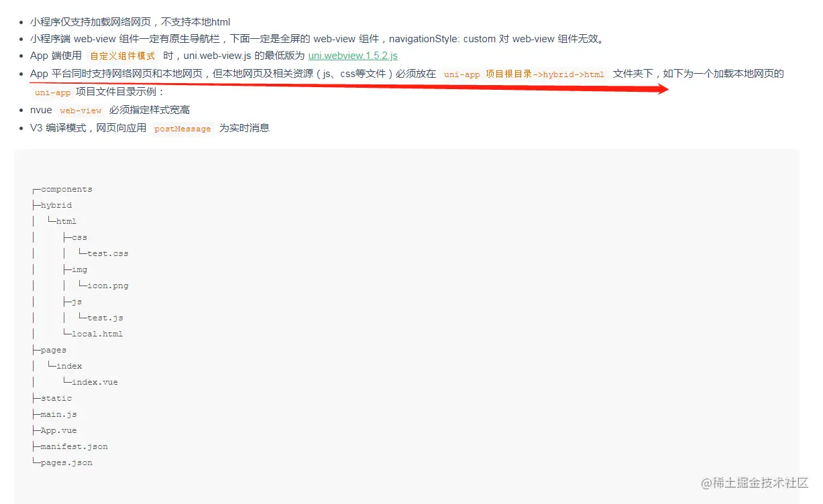Viewport: 823px width, 504px height.
Task: Select the postMessage inline code
Action: (182, 129)
